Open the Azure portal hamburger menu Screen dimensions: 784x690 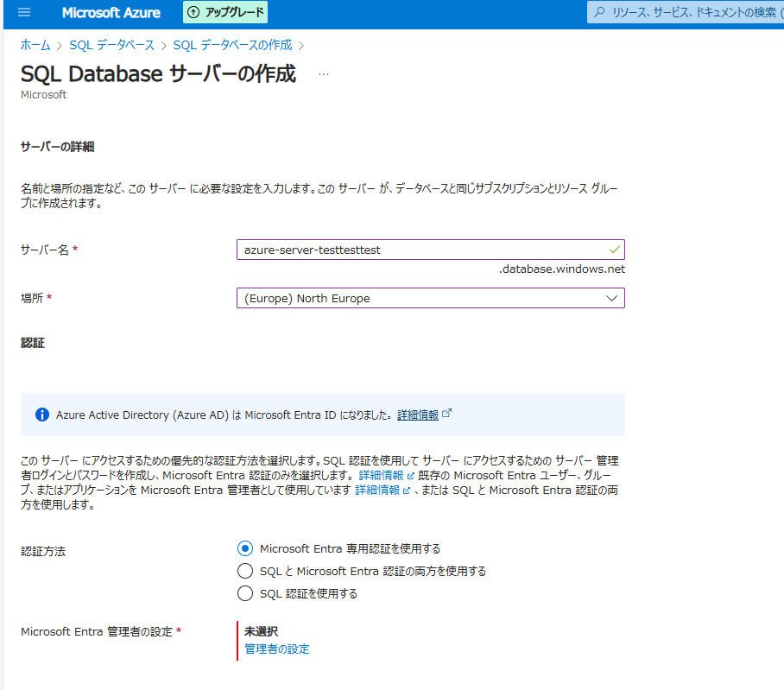coord(23,13)
